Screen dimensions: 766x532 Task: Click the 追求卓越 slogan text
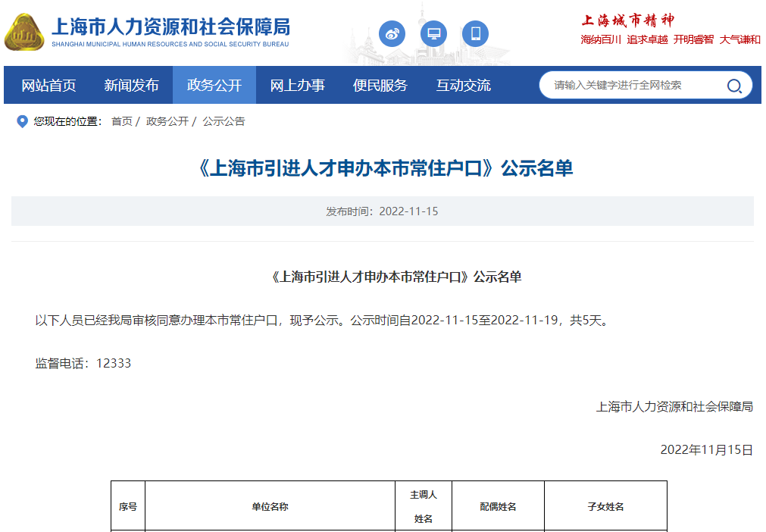pos(647,39)
